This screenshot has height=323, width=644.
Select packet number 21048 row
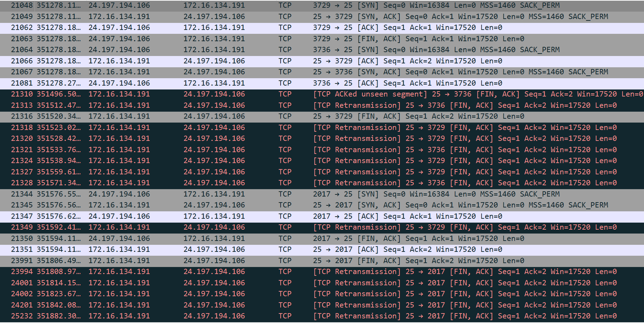pyautogui.click(x=322, y=5)
